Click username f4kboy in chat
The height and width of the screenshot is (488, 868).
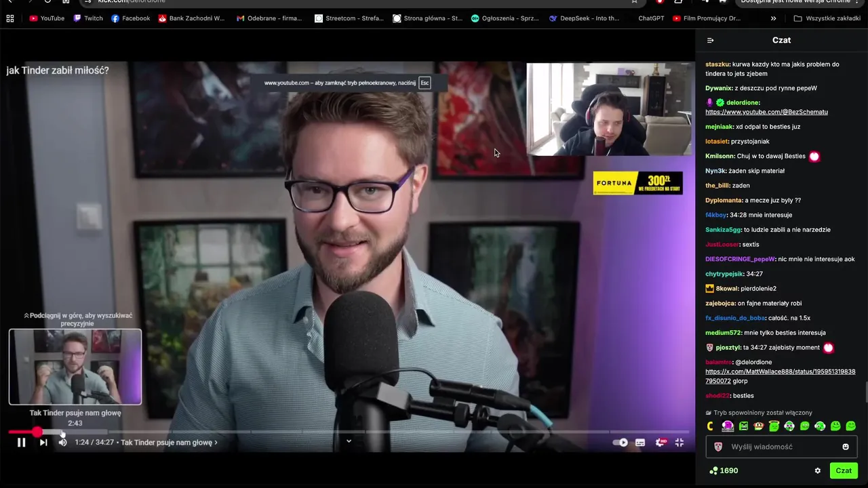point(716,215)
